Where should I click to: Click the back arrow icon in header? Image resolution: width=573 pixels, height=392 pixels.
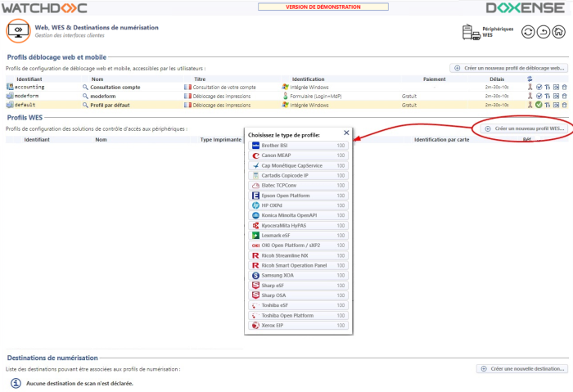click(x=544, y=33)
